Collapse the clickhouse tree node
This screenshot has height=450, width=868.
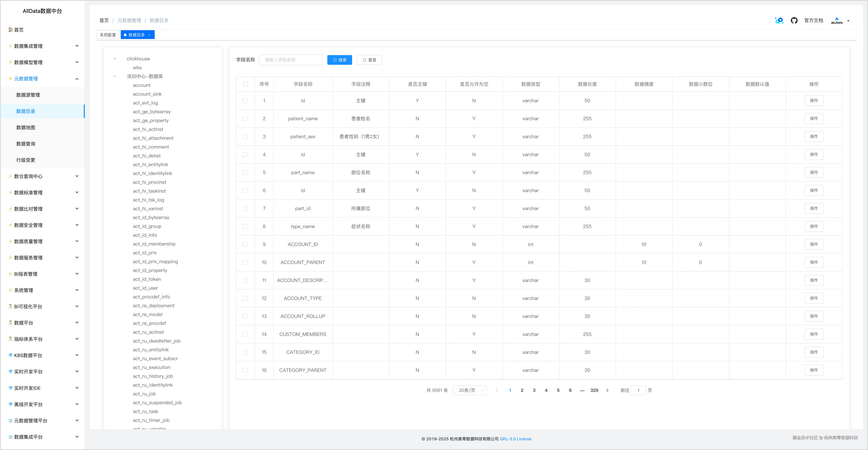115,59
